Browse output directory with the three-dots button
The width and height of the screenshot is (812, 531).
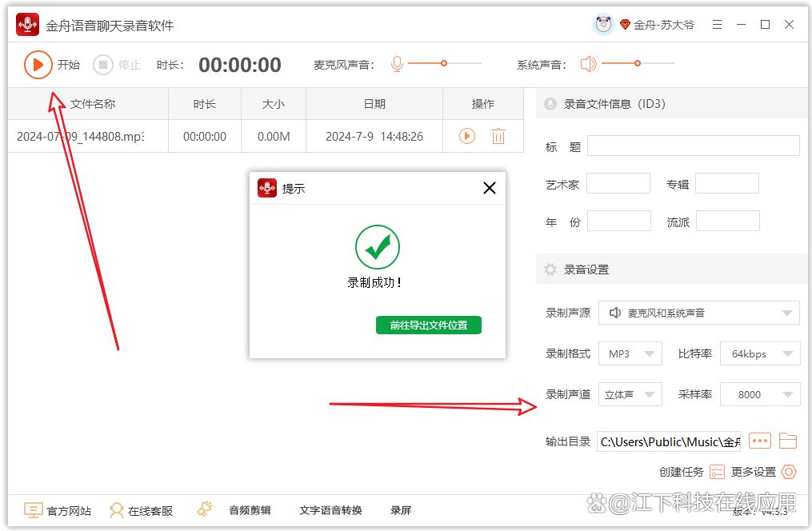[x=759, y=441]
